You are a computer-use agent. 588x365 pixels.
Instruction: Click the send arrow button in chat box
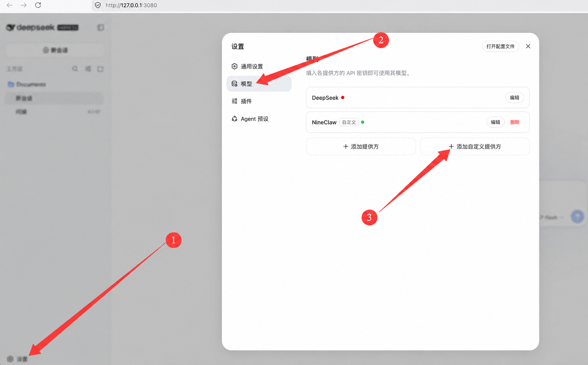[577, 216]
